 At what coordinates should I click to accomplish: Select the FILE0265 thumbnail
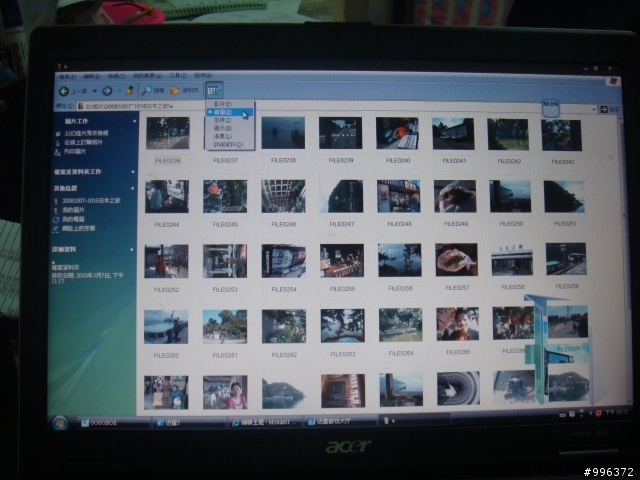[458, 324]
